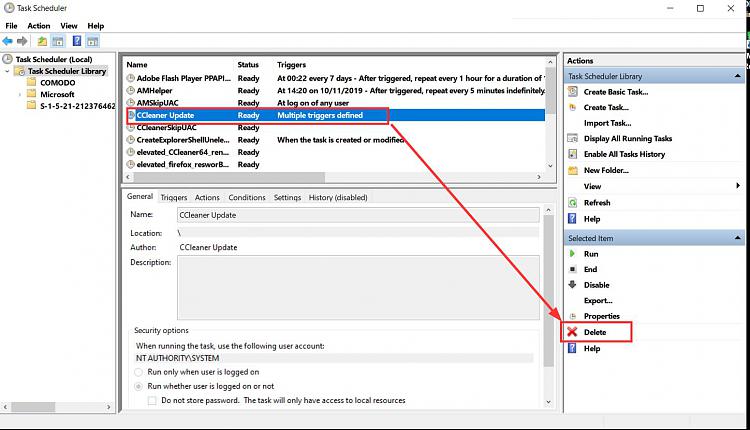Toggle 'Do not store password' checkbox
Viewport: 750px width, 430px height.
tap(152, 400)
